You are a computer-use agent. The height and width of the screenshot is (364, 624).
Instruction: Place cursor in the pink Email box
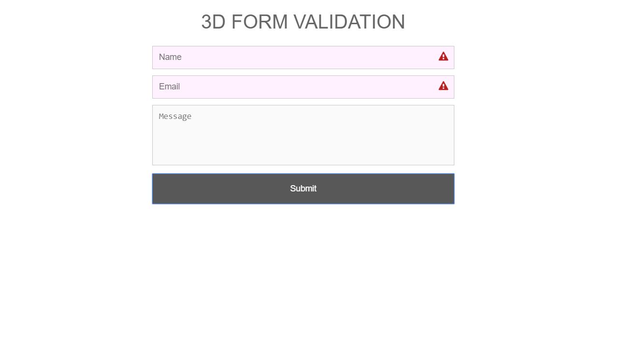[x=303, y=87]
